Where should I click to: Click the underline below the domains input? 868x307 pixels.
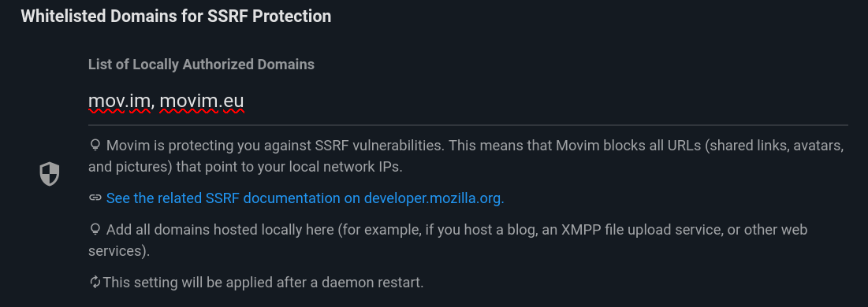[468, 125]
